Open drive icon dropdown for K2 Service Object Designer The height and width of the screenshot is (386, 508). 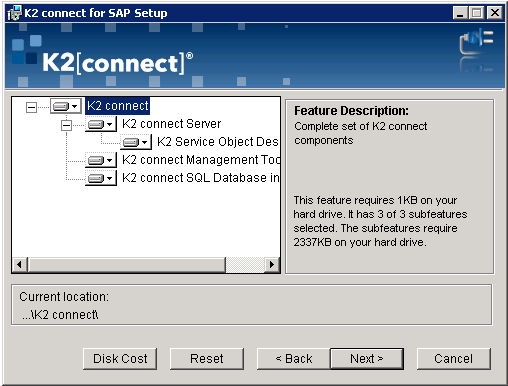click(x=136, y=142)
